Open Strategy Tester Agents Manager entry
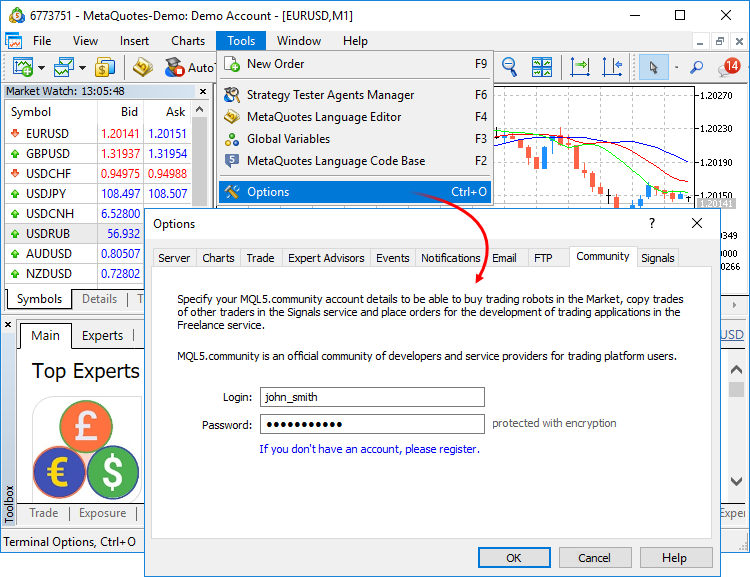Screen dimensions: 750x577 355,95
